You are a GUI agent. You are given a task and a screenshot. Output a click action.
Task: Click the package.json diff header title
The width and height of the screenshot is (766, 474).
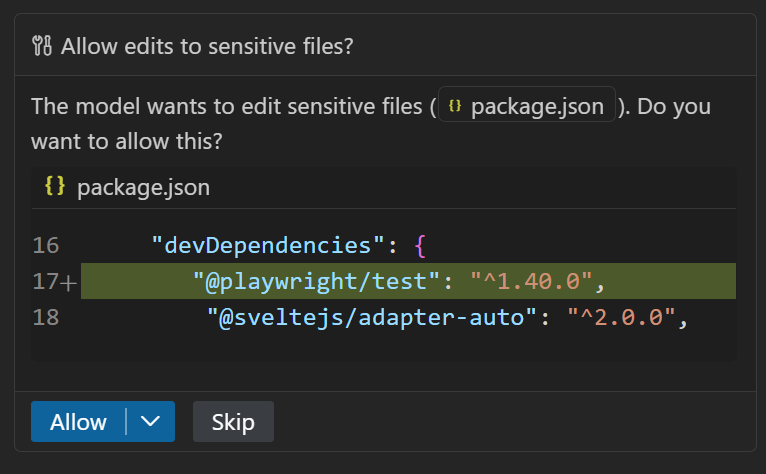[142, 188]
